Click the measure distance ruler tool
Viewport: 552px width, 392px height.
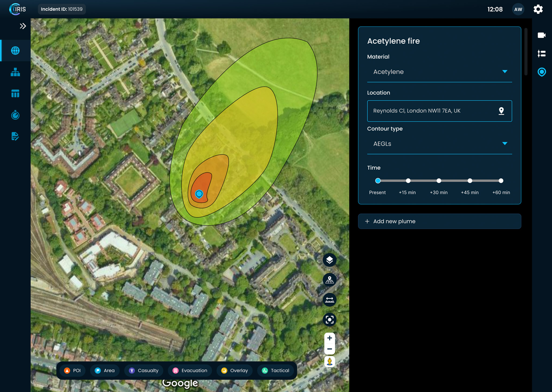329,300
